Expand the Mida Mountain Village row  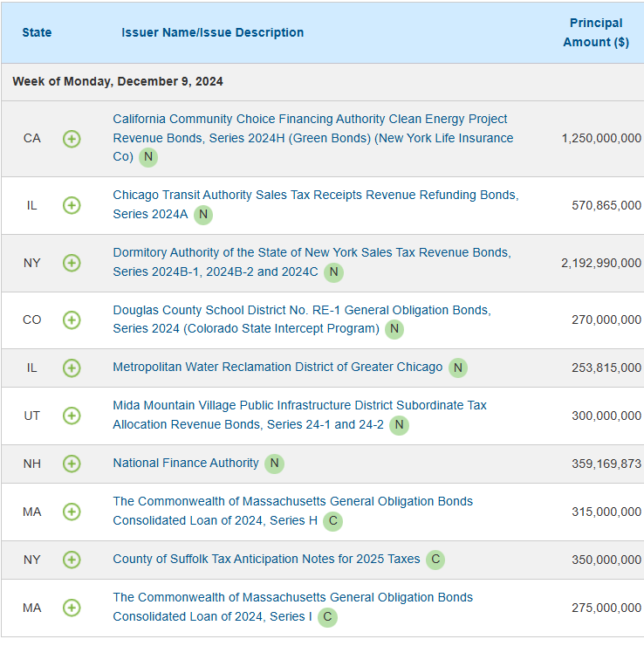72,416
